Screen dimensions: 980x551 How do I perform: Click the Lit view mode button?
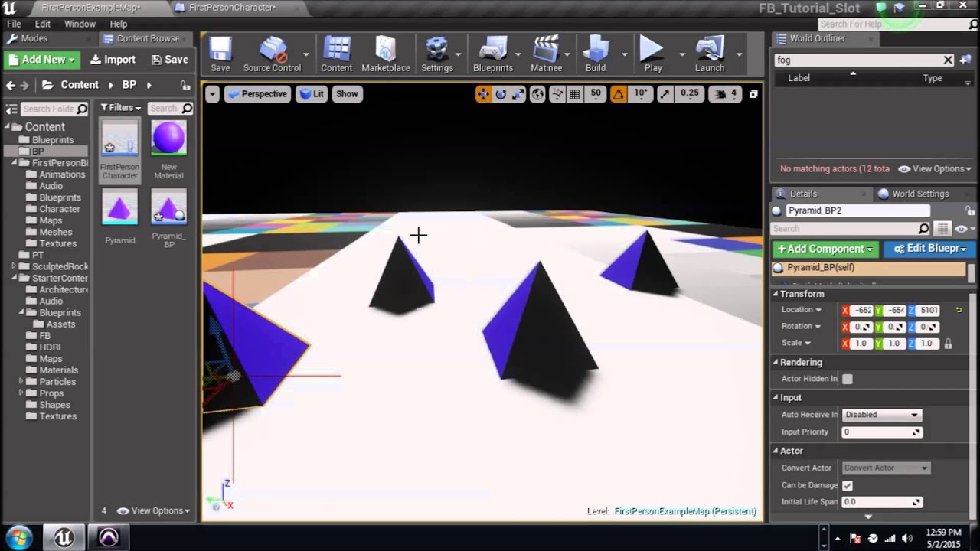[312, 94]
